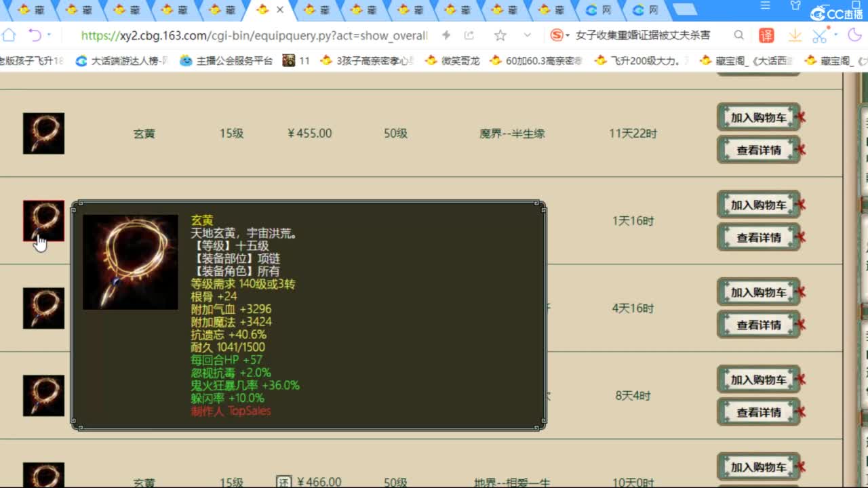868x488 pixels.
Task: Add 4天16时 item to cart (加入购物车)
Action: 758,292
